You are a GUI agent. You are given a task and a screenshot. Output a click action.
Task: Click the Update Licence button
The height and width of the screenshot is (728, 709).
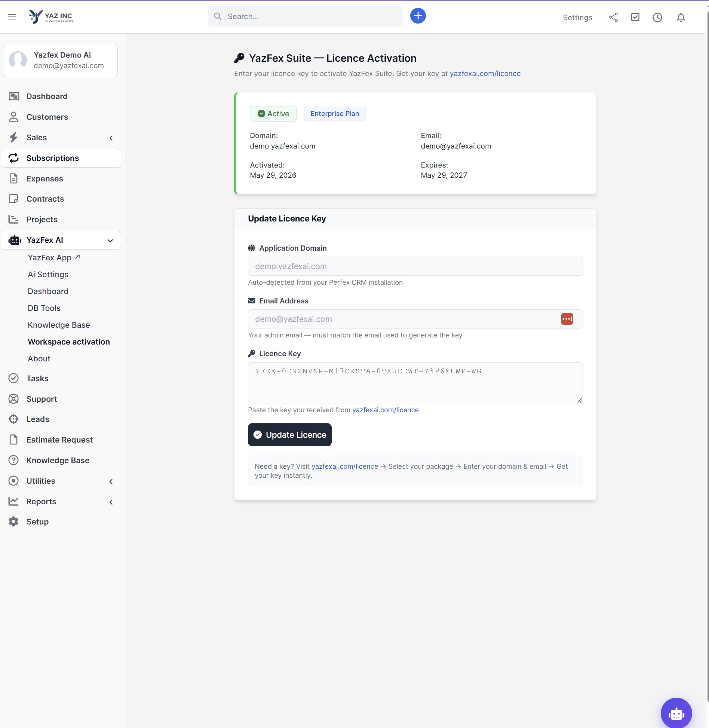pos(289,435)
